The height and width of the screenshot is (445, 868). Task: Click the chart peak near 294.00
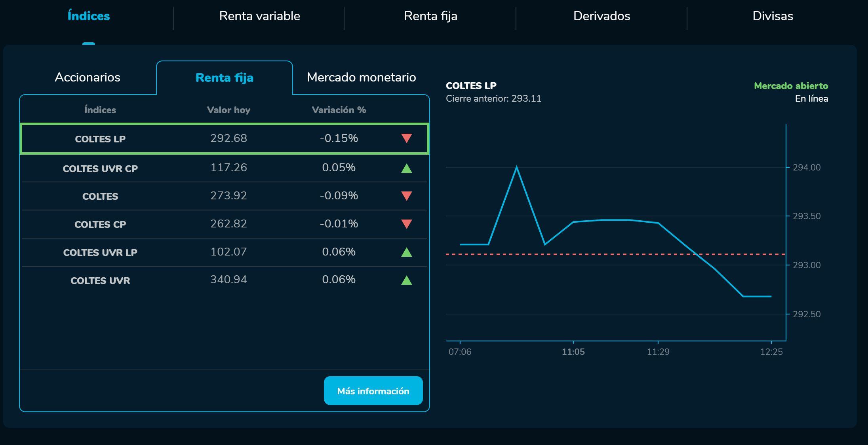pos(516,167)
